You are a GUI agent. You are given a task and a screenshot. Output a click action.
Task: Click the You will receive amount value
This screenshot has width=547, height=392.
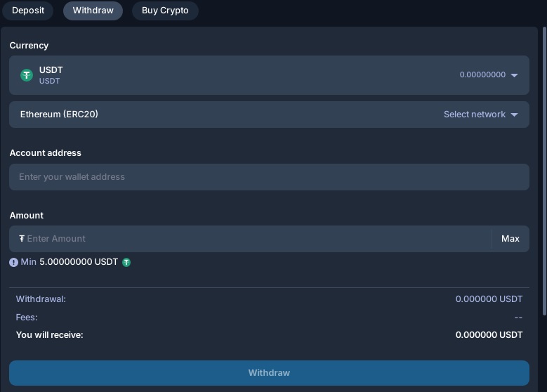click(489, 335)
